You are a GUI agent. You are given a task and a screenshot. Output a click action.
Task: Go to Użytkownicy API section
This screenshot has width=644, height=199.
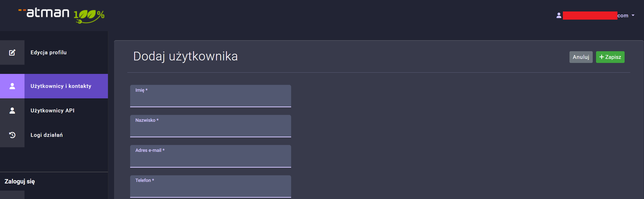pos(52,111)
